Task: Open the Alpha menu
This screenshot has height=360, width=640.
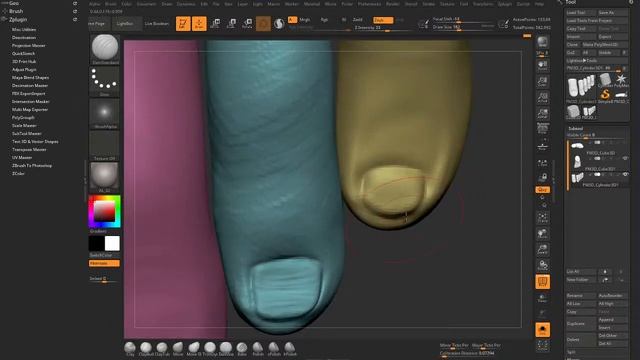Action: [x=95, y=4]
